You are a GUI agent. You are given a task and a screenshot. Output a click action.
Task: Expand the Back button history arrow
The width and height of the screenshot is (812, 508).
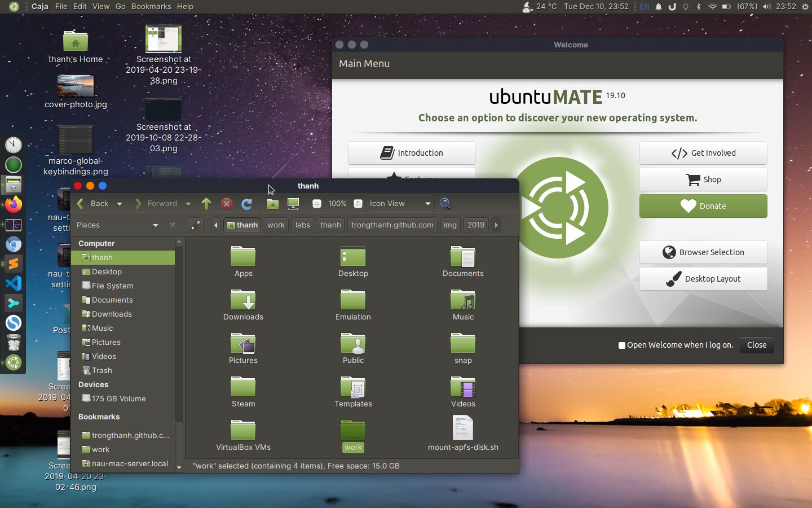click(x=119, y=204)
